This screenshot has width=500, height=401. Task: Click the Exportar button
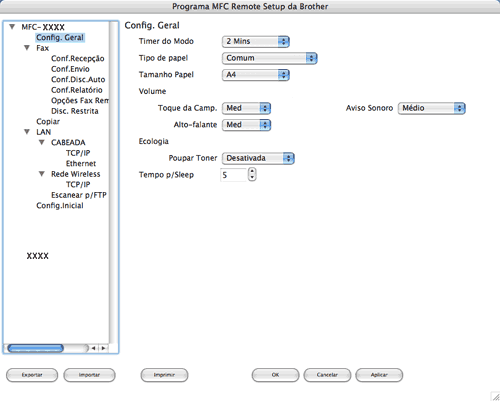(32, 375)
